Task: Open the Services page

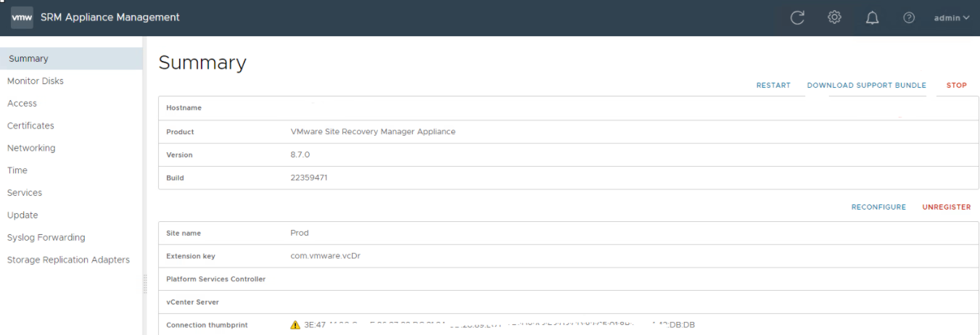Action: [x=25, y=193]
